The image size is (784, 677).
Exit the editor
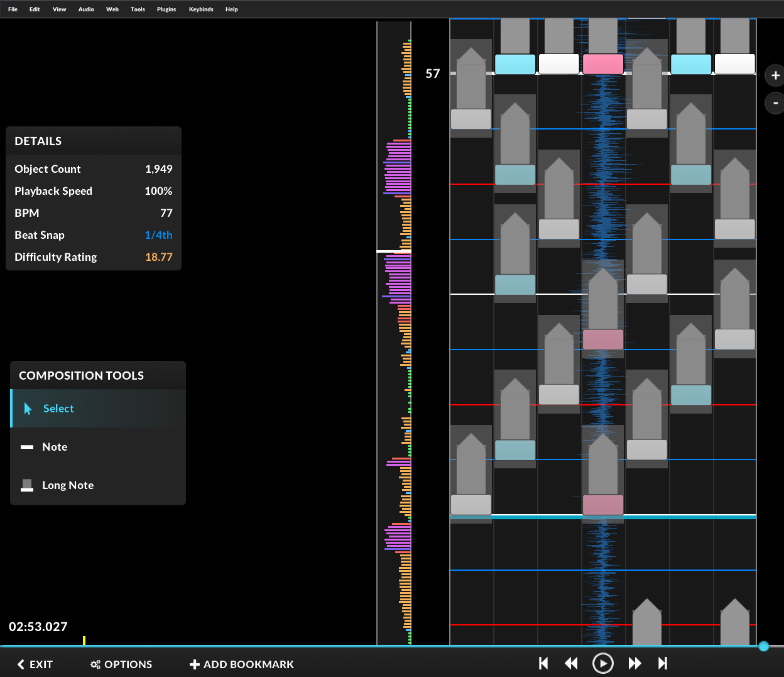coord(35,664)
